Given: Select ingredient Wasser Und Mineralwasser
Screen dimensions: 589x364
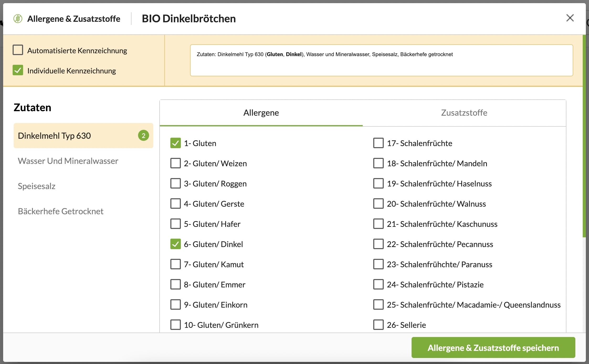Looking at the screenshot, I should (68, 161).
